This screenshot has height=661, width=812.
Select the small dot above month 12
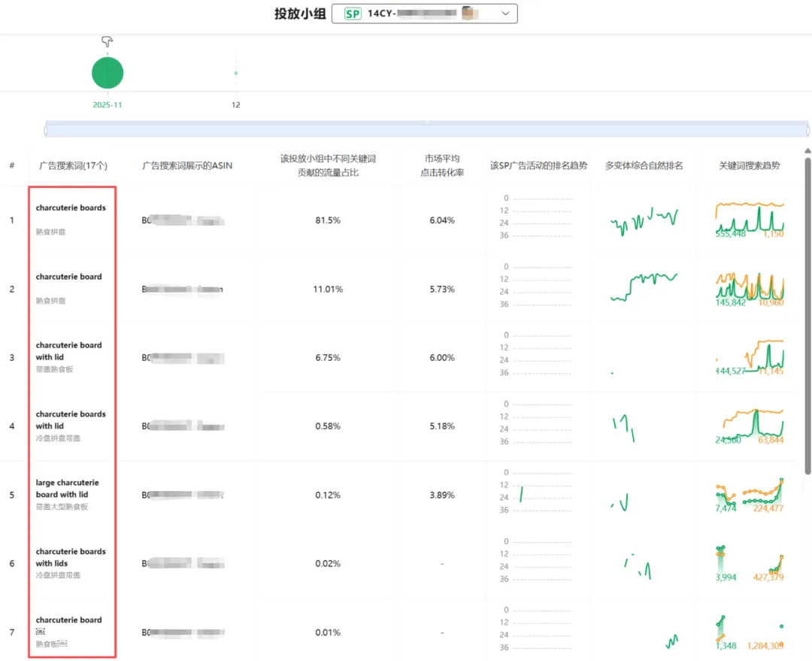236,73
